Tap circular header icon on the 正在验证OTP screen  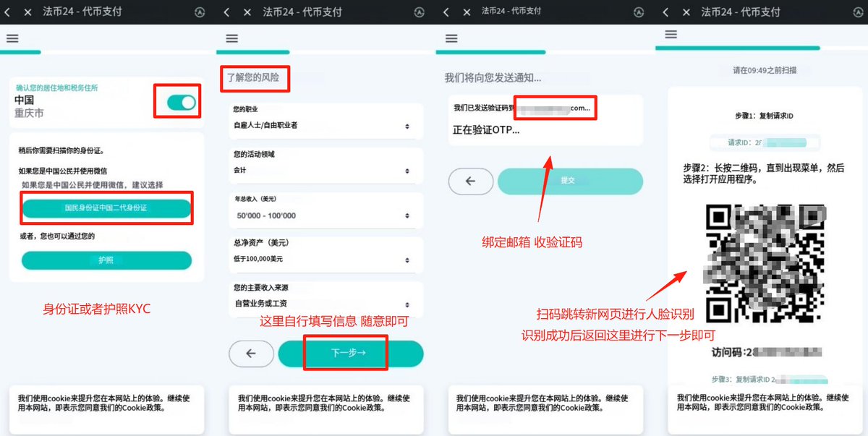coord(639,12)
